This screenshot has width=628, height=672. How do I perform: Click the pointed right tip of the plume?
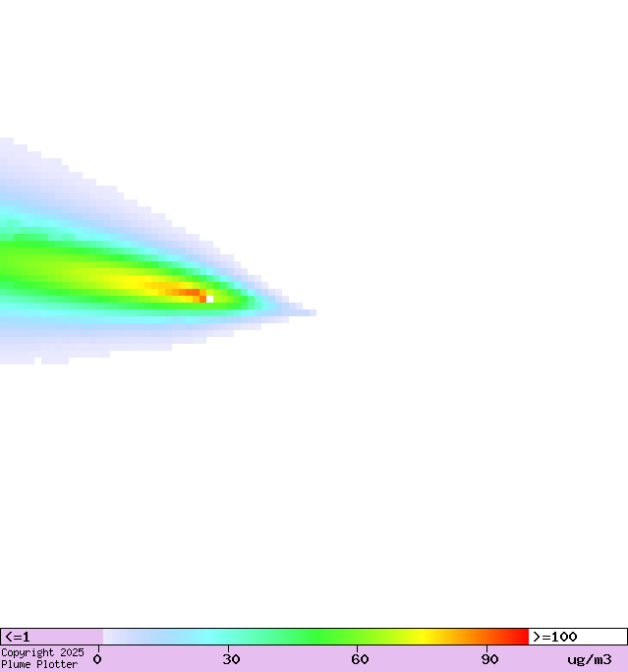[x=312, y=312]
